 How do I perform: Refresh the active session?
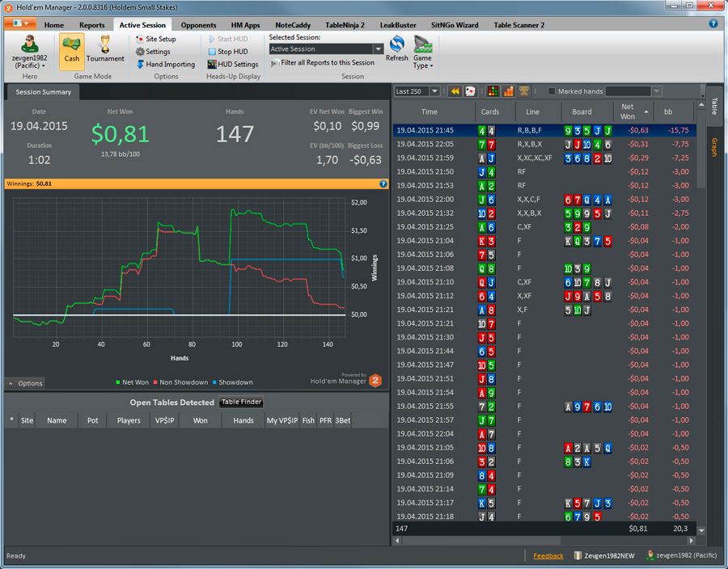click(396, 48)
